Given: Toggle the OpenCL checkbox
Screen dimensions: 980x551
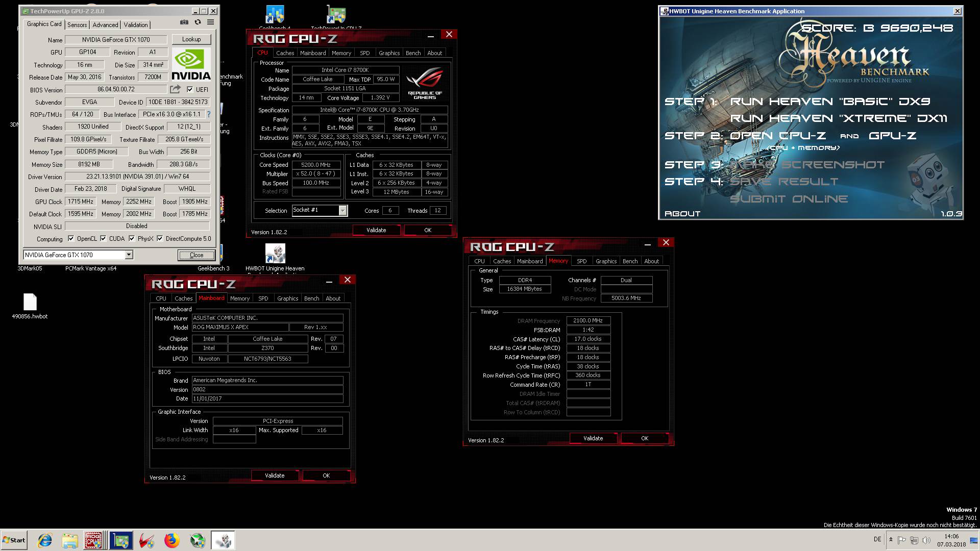Looking at the screenshot, I should (x=71, y=238).
